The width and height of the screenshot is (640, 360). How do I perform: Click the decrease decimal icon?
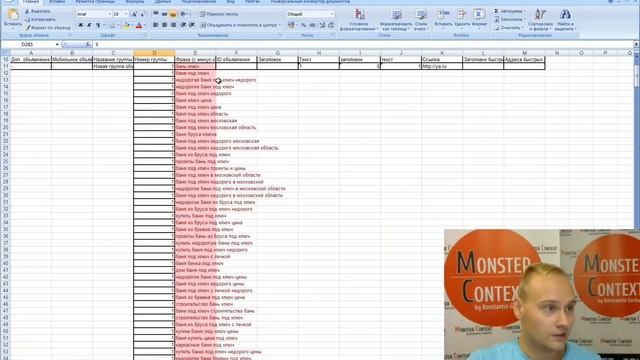(331, 25)
